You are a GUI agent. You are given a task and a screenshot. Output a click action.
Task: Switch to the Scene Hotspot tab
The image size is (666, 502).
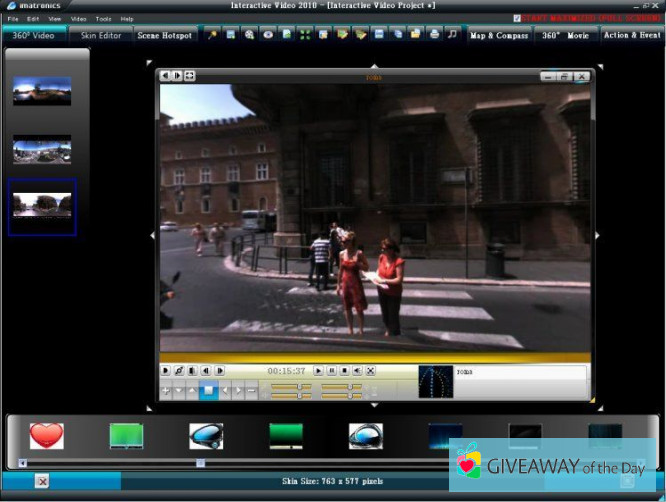click(x=165, y=35)
